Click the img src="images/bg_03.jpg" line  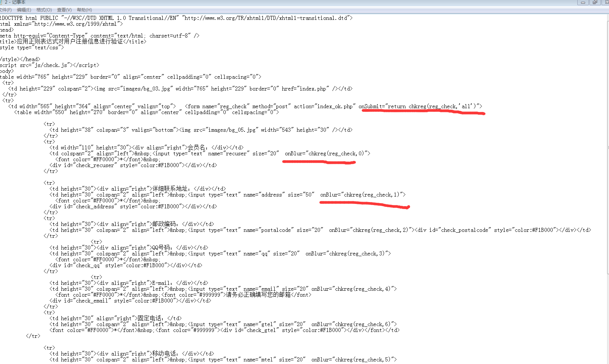[x=180, y=89]
